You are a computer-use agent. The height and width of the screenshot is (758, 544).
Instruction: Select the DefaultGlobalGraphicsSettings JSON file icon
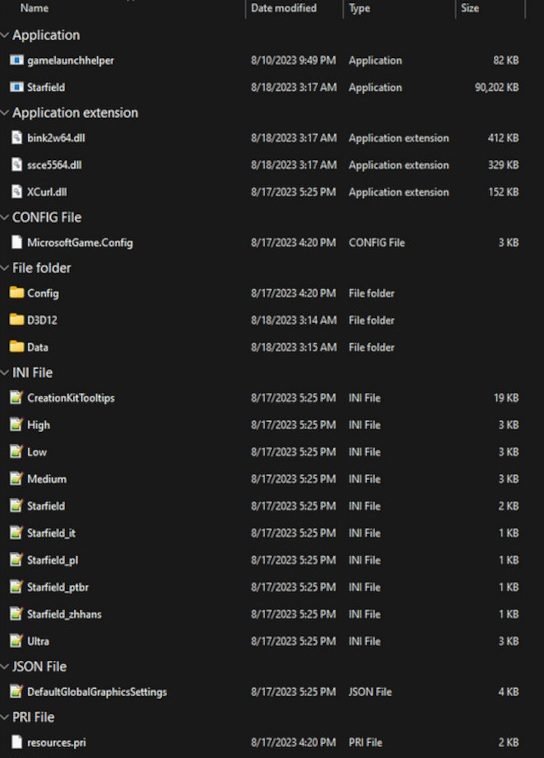[16, 691]
